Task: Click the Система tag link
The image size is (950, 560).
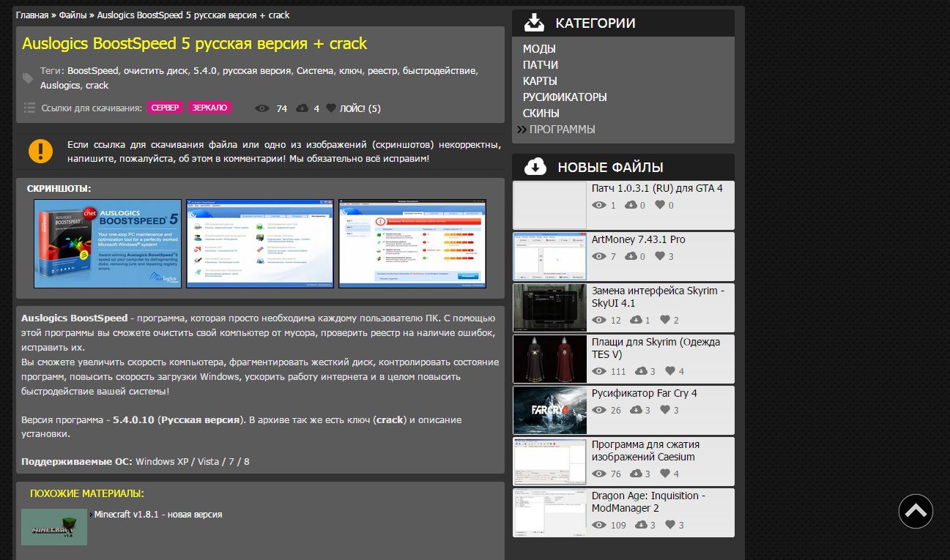Action: point(316,71)
